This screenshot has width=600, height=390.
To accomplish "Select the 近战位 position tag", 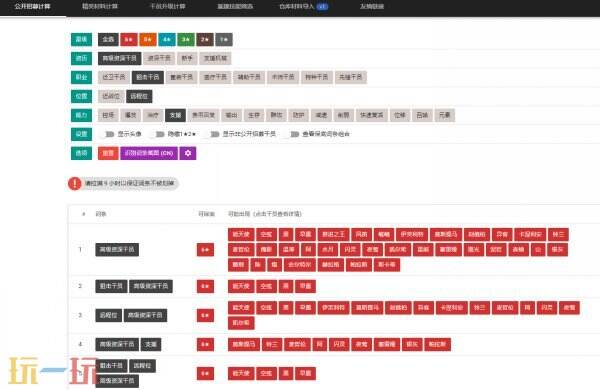I will [x=111, y=96].
